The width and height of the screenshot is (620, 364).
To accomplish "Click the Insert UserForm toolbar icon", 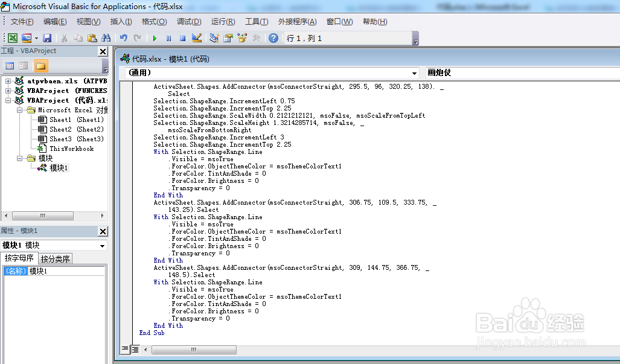I will pyautogui.click(x=27, y=38).
